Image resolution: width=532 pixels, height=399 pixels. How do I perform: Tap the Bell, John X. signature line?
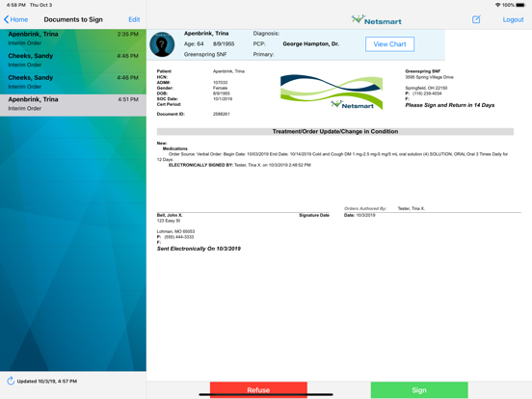pyautogui.click(x=243, y=214)
